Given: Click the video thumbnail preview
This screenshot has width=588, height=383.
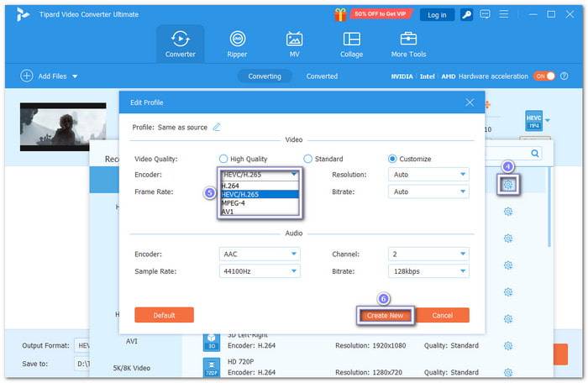Looking at the screenshot, I should [x=63, y=127].
